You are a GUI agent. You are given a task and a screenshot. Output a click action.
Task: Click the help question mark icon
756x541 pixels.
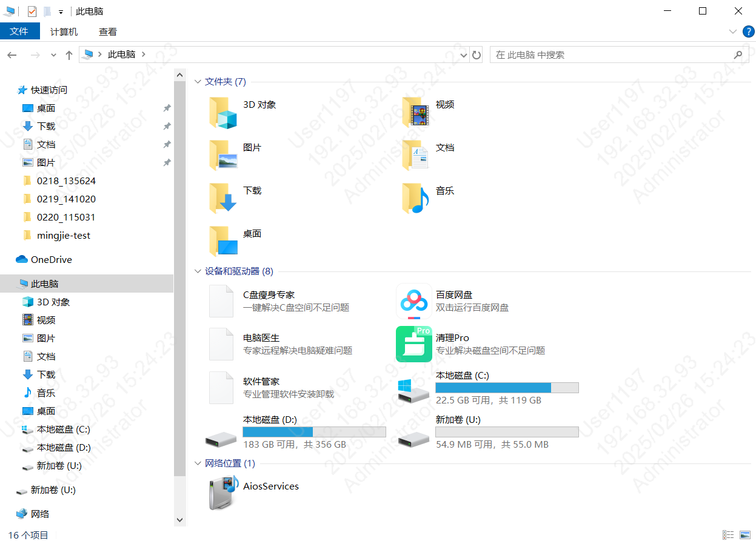749,32
